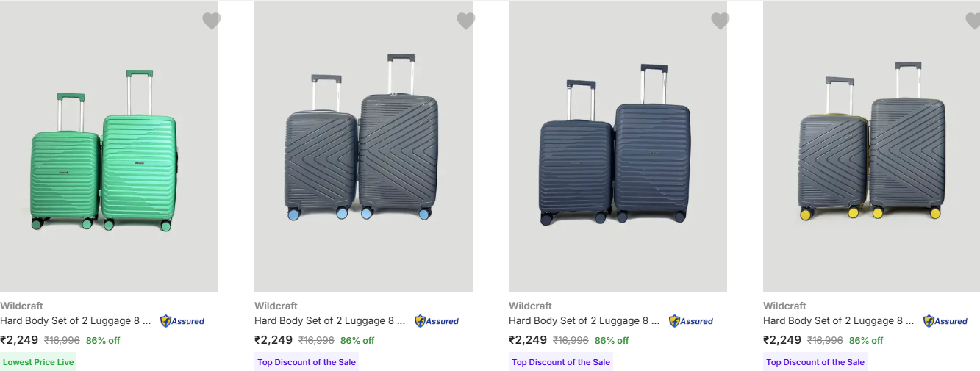
Task: Add green luggage set to wishlist
Action: (x=211, y=21)
